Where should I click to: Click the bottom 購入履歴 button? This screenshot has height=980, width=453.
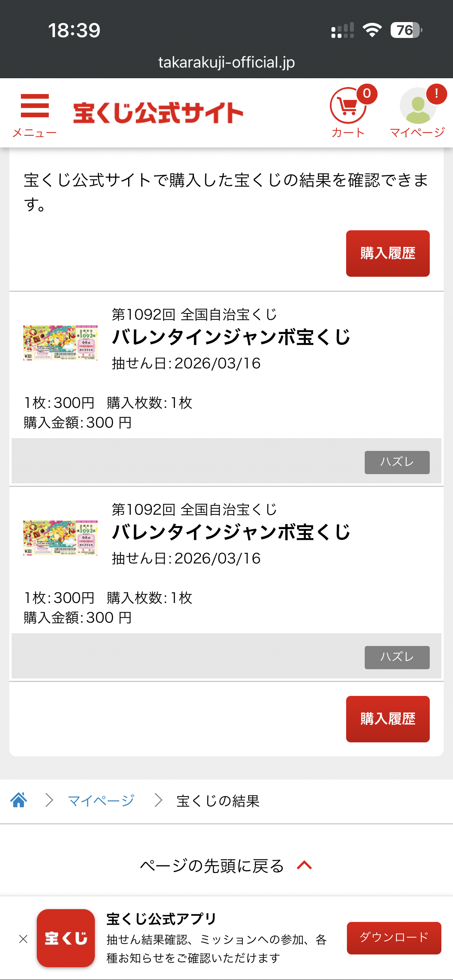point(388,719)
